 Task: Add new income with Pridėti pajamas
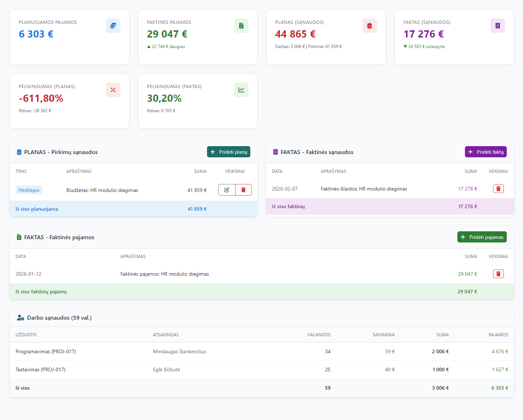(x=482, y=237)
